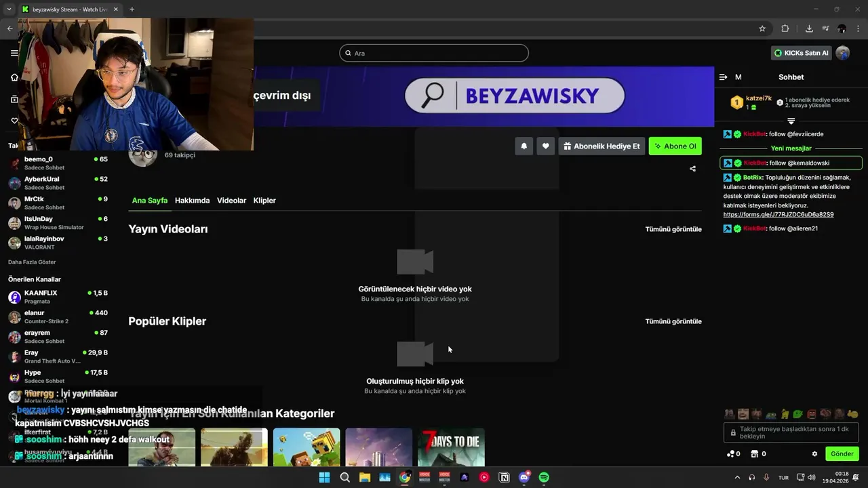Switch to the Klipler tab
The image size is (868, 488).
[264, 200]
